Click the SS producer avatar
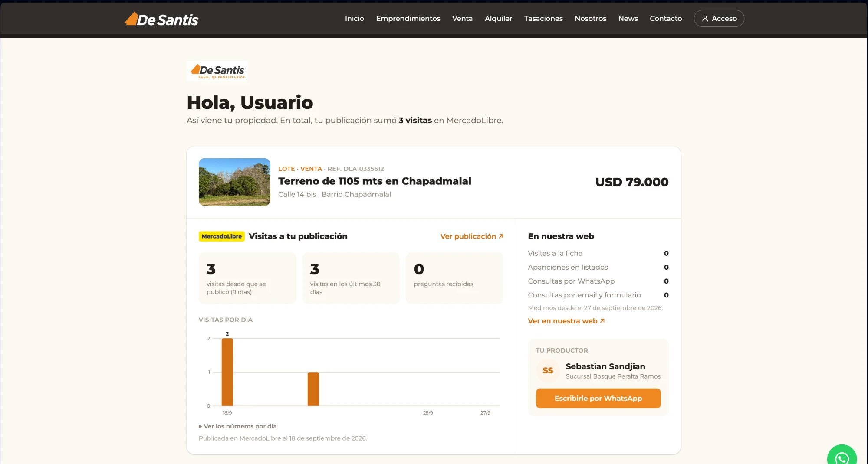The height and width of the screenshot is (464, 868). tap(548, 370)
